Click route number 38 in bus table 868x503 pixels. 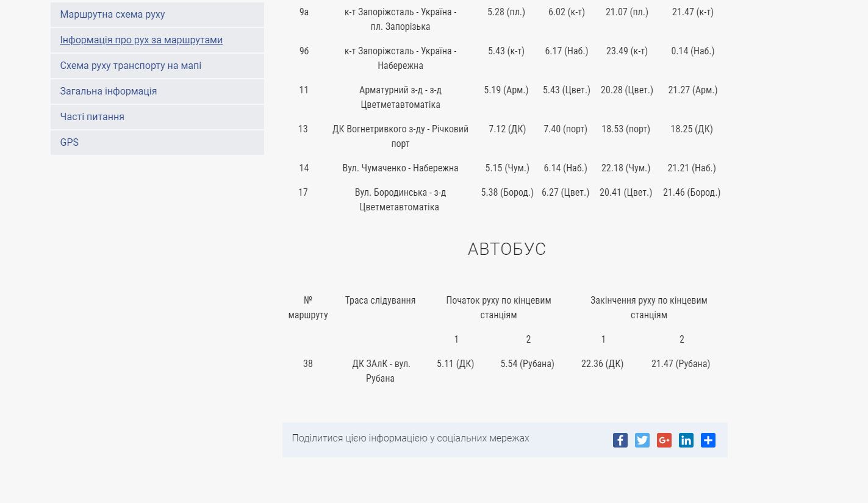coord(307,364)
